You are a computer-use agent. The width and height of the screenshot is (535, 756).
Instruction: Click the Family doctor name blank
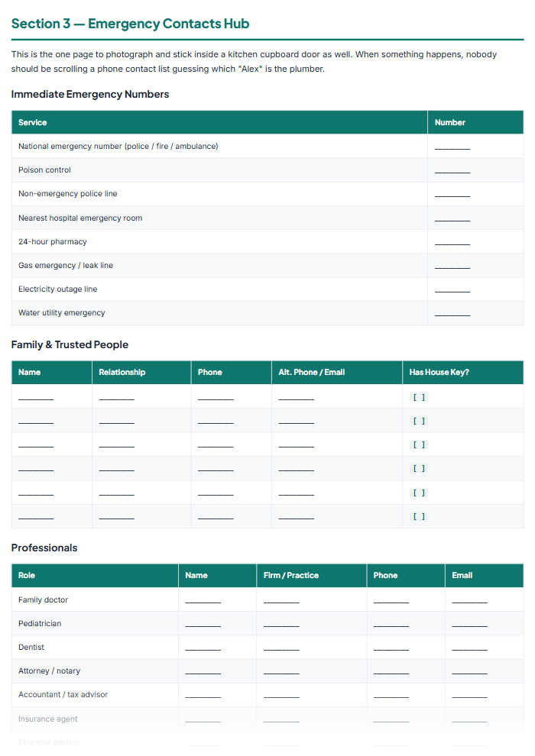pos(203,601)
